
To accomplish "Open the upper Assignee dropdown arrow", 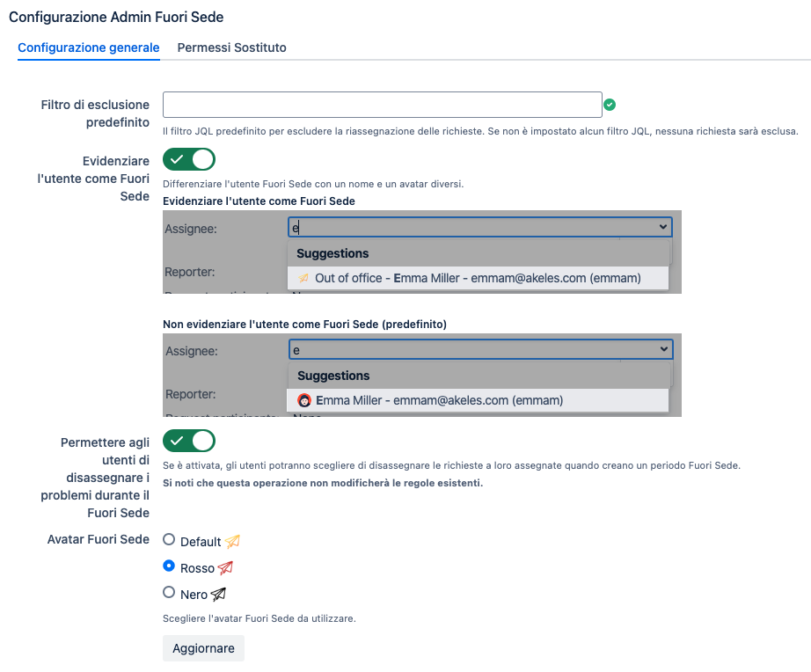I will click(x=662, y=227).
